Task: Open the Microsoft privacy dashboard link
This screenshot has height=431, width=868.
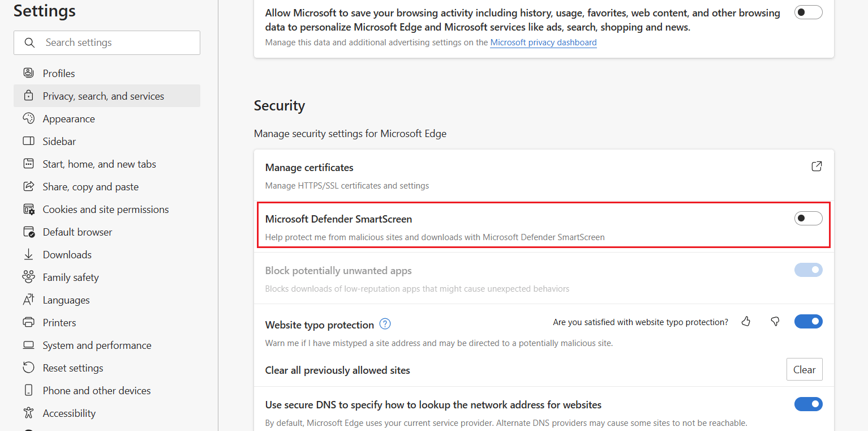Action: (x=543, y=42)
